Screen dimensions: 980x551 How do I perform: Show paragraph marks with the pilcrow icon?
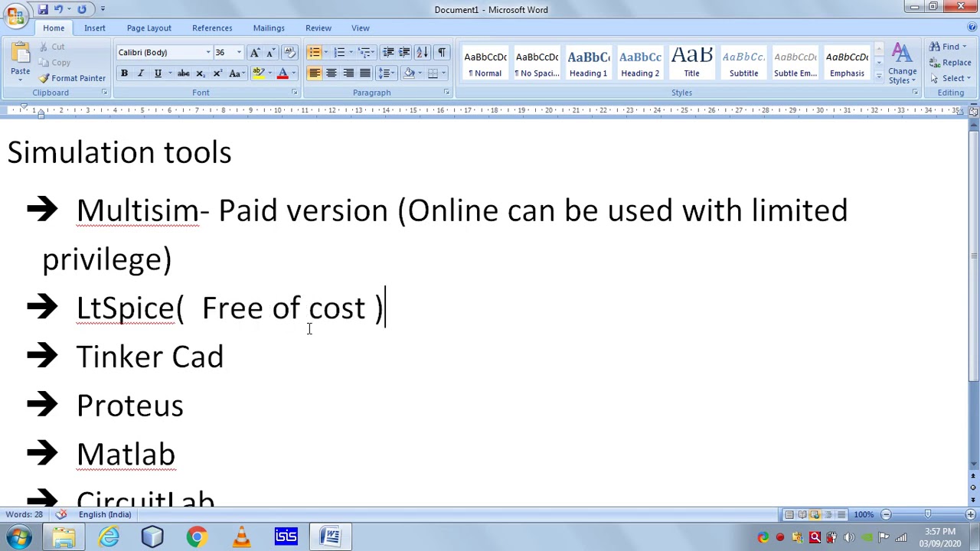point(442,52)
